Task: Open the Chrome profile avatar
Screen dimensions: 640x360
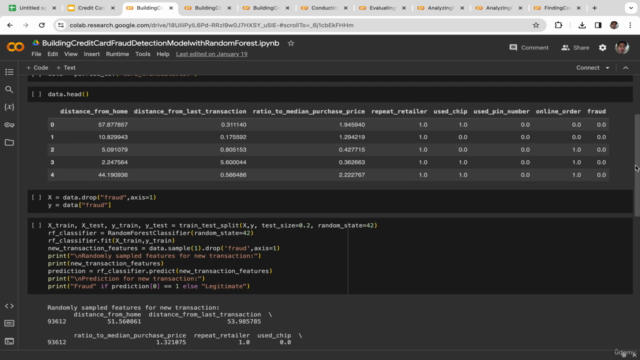Action: 614,25
